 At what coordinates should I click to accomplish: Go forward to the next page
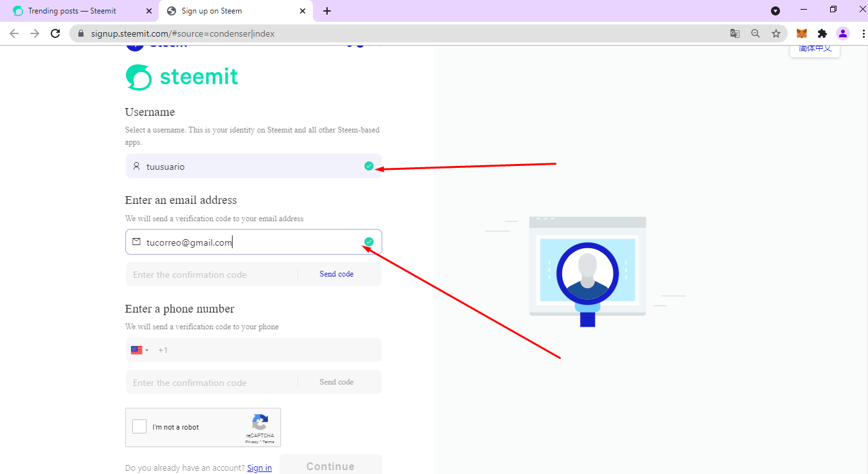tap(35, 33)
